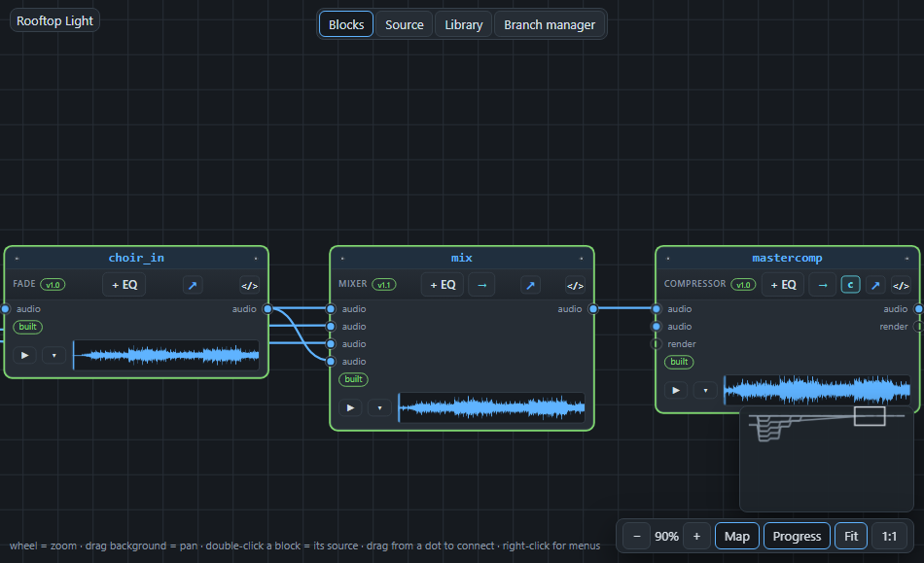Open the choir_in block's arrow link icon
The height and width of the screenshot is (563, 924).
point(193,285)
